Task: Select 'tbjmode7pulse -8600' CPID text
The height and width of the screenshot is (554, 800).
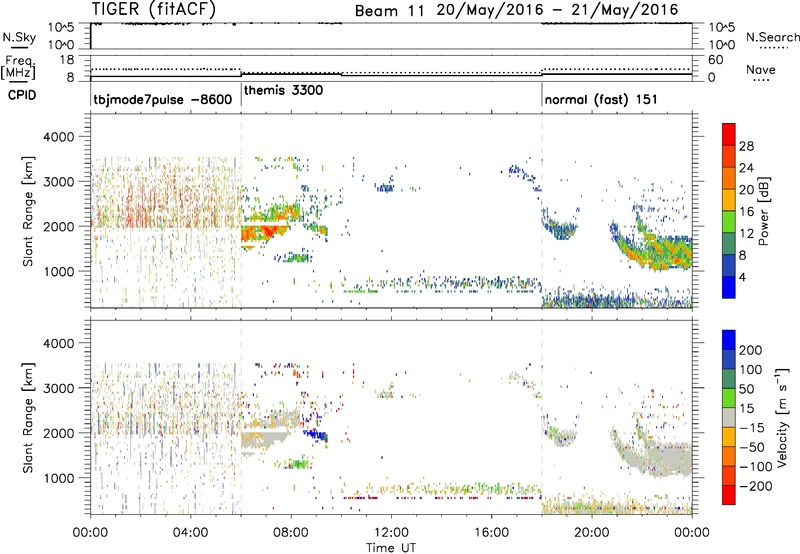Action: pyautogui.click(x=163, y=99)
